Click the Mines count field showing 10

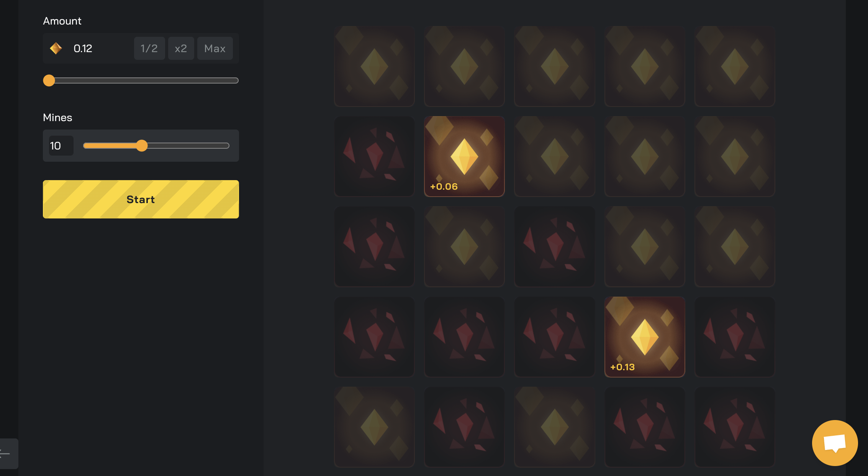tap(61, 146)
